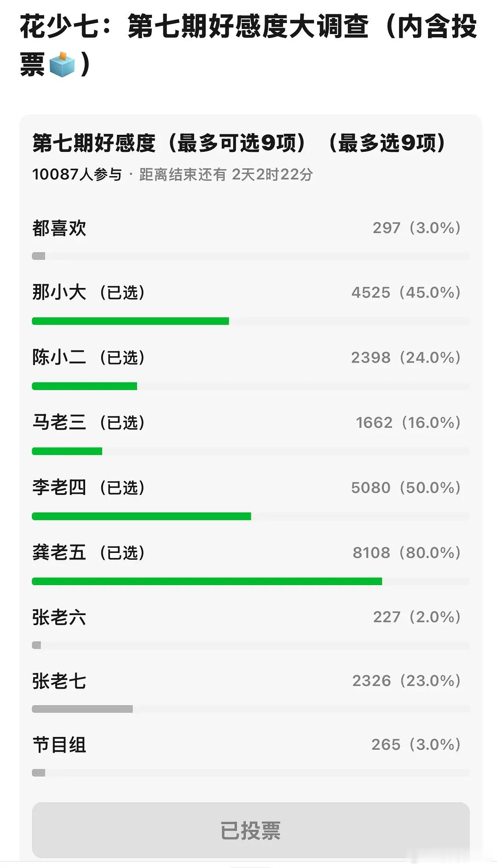Click the 10087人参与 participant count
Image resolution: width=497 pixels, height=868 pixels.
click(x=77, y=174)
